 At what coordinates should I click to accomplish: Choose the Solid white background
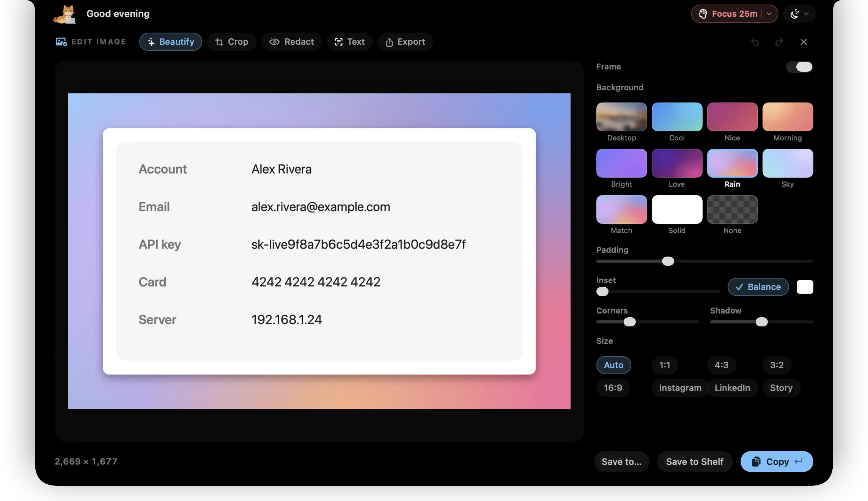point(677,210)
